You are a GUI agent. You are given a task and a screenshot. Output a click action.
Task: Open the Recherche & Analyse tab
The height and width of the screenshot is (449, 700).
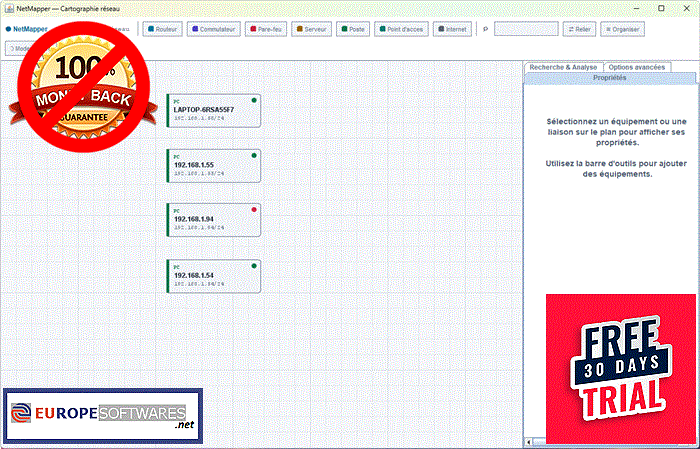[563, 67]
